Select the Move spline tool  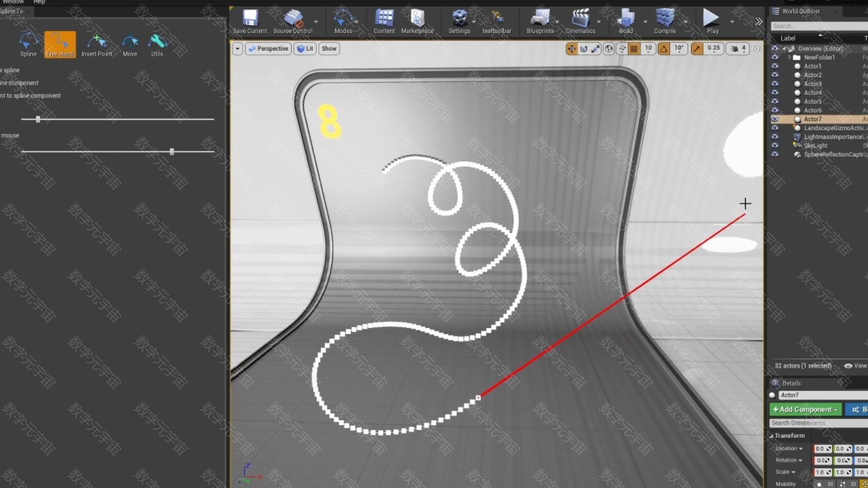[130, 45]
